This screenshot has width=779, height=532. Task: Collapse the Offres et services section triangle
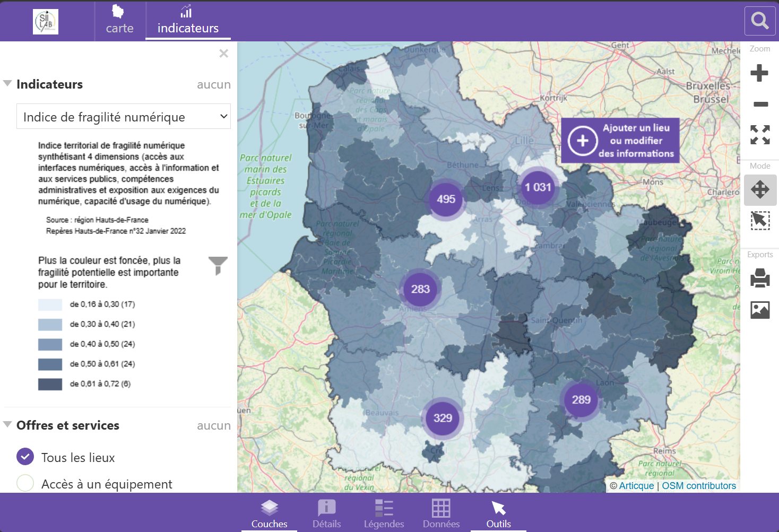pyautogui.click(x=7, y=424)
